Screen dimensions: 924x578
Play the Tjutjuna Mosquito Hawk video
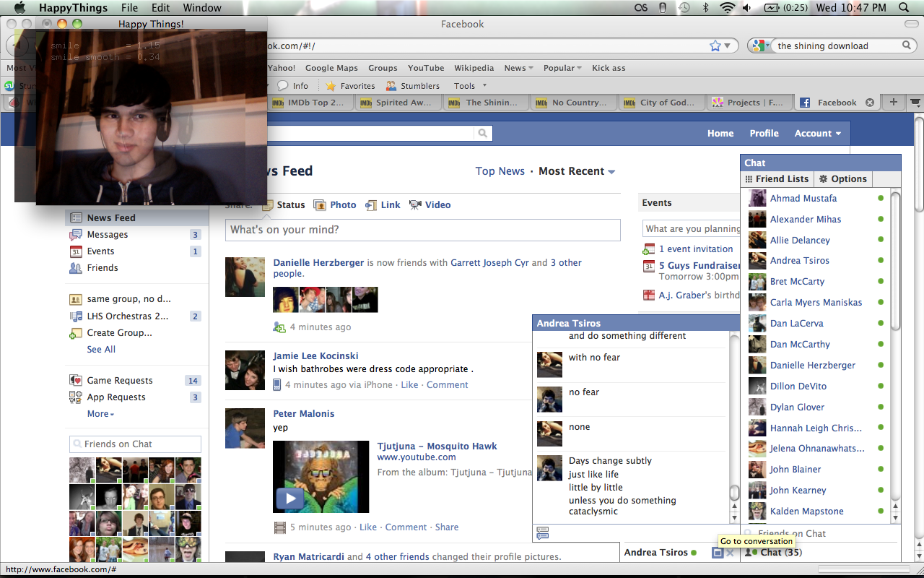(x=289, y=499)
